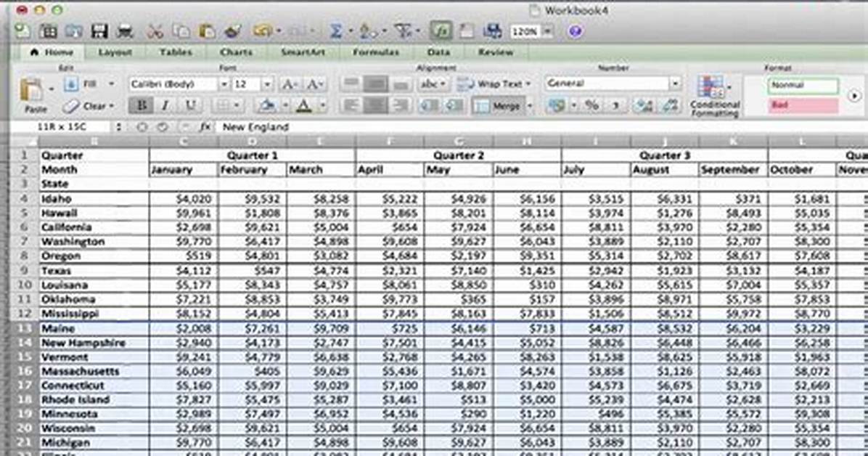Image resolution: width=868 pixels, height=456 pixels.
Task: Open the General number format dropdown
Action: [675, 84]
